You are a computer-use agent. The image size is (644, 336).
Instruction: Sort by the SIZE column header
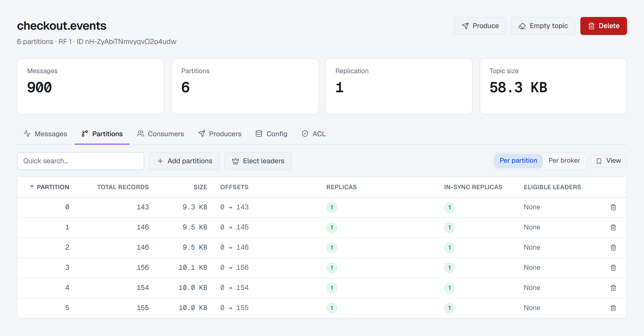pos(200,187)
